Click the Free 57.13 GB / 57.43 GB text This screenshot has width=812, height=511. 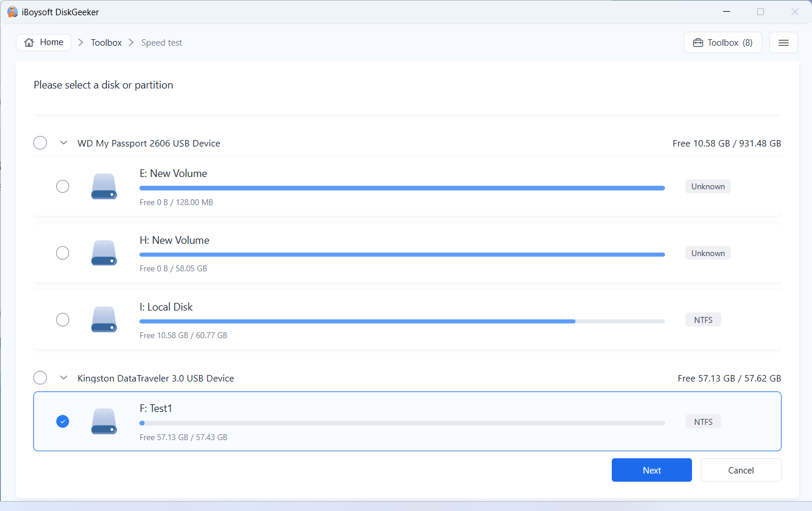coord(183,437)
